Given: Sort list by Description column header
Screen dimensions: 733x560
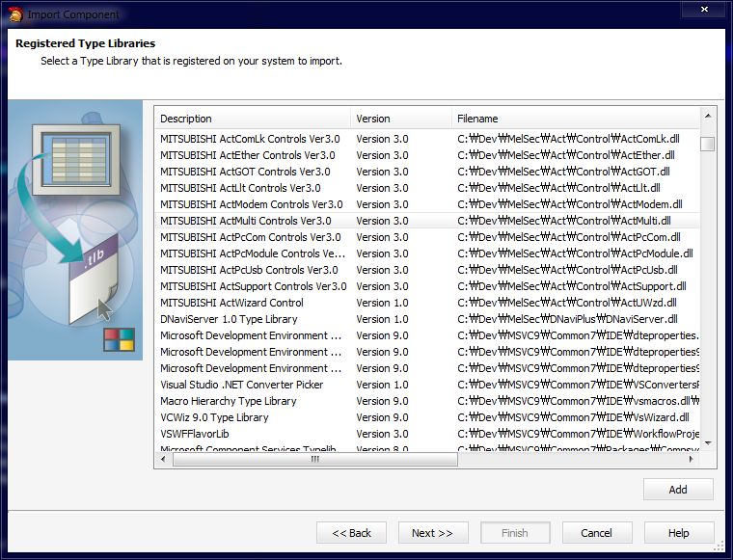Looking at the screenshot, I should tap(252, 119).
